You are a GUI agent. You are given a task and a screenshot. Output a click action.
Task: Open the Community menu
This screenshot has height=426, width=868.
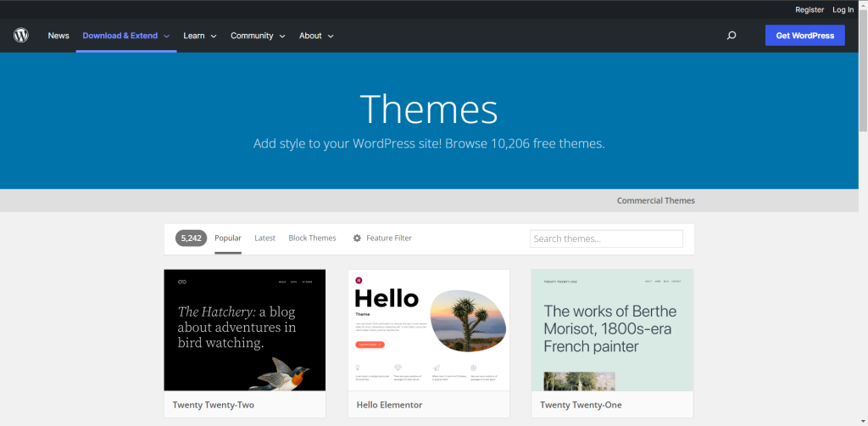tap(258, 36)
